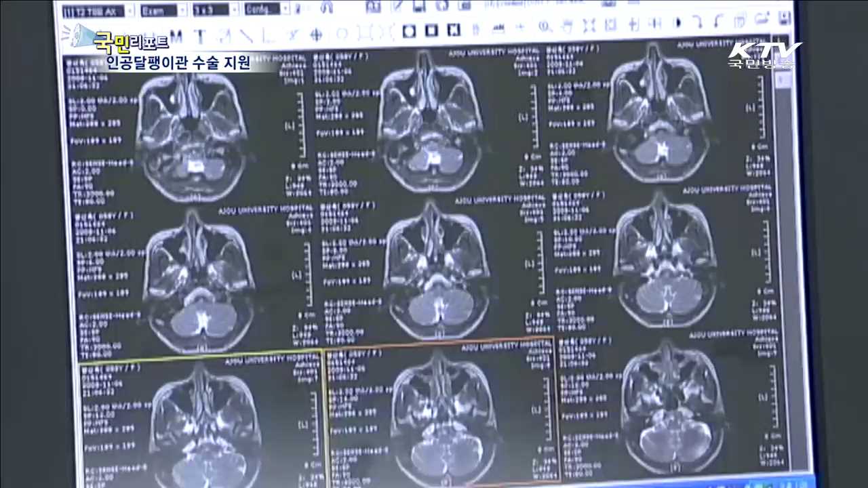
Task: Select the ellipse ROI tool
Action: pyautogui.click(x=342, y=33)
